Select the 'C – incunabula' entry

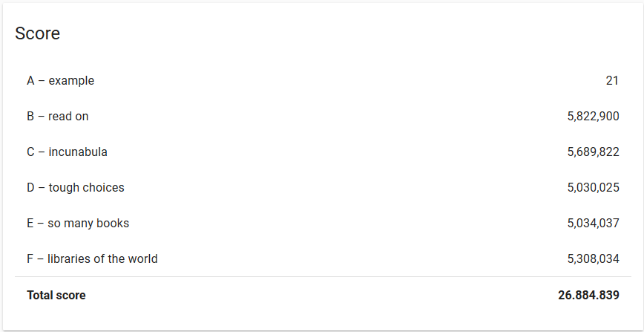67,152
